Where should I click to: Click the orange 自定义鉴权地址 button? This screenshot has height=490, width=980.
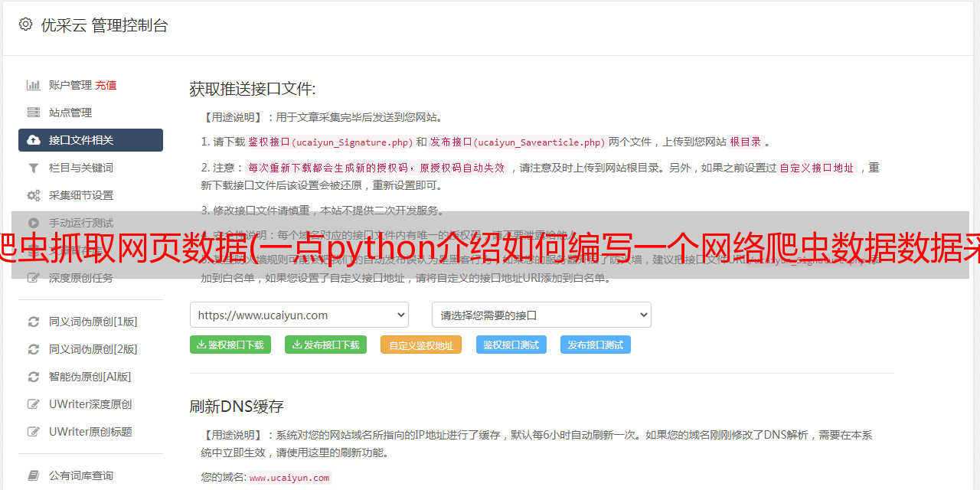421,345
